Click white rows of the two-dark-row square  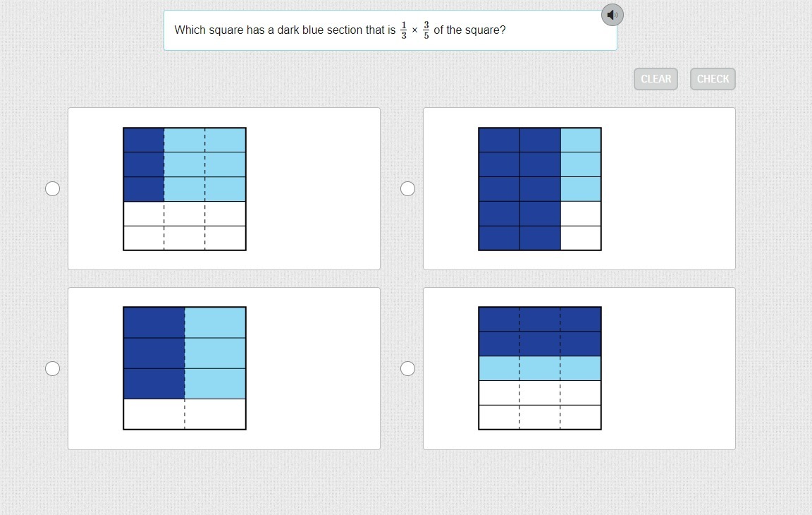pos(540,405)
